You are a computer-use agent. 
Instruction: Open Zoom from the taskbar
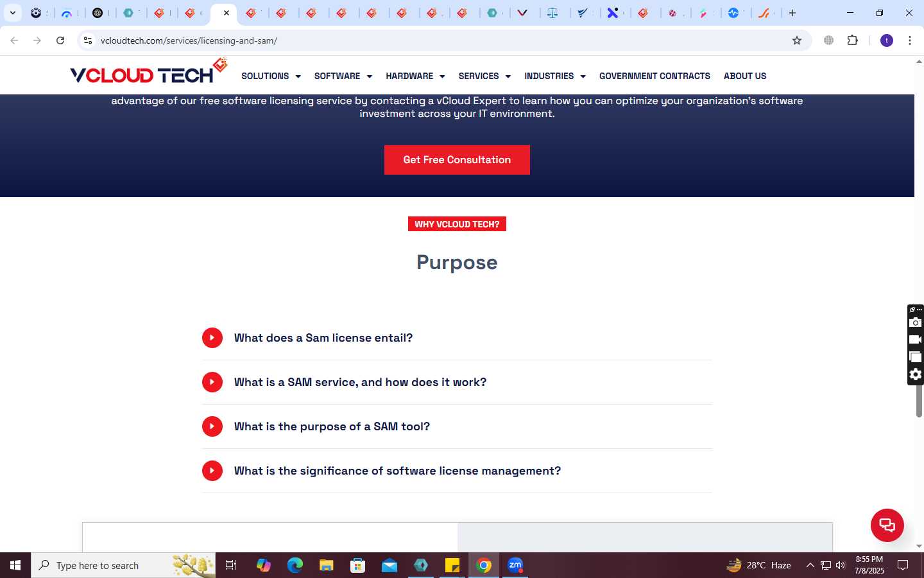pyautogui.click(x=515, y=565)
